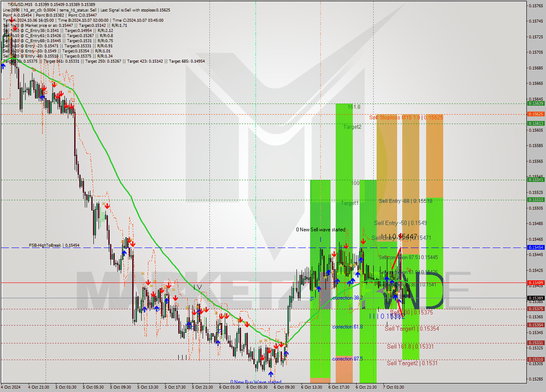Click the 0.15765 price scale value
The width and height of the screenshot is (546, 392).
point(536,6)
